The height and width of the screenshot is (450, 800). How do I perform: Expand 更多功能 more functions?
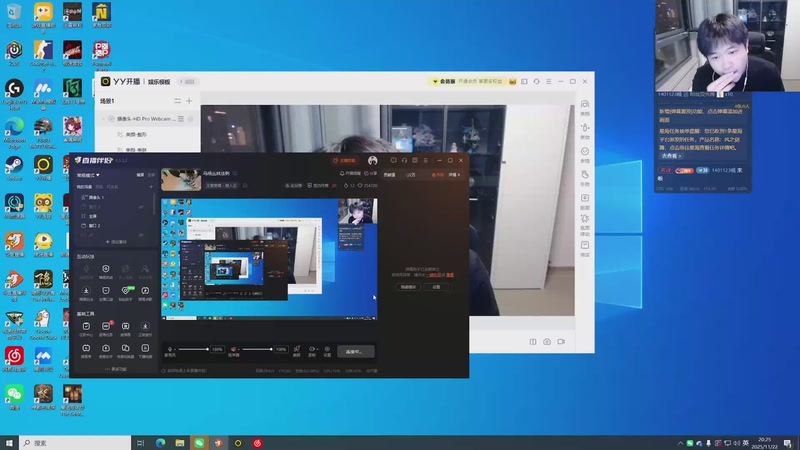click(116, 369)
